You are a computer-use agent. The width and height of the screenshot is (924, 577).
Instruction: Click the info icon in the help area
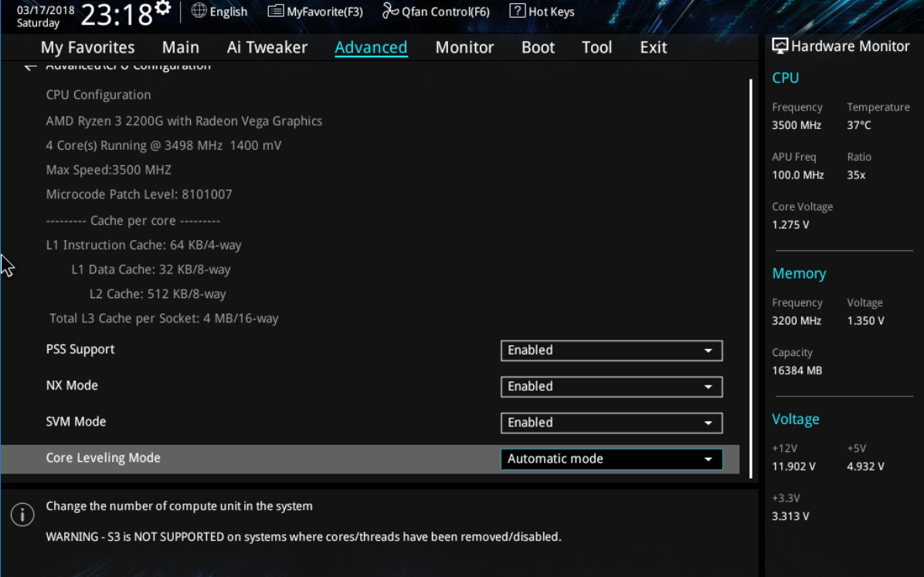pyautogui.click(x=22, y=514)
